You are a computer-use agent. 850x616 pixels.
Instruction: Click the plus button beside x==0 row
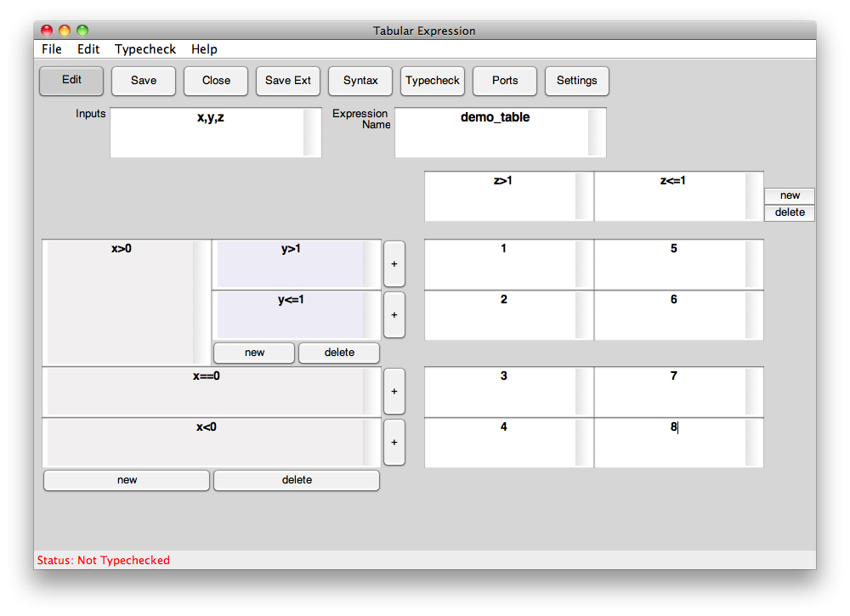[394, 392]
